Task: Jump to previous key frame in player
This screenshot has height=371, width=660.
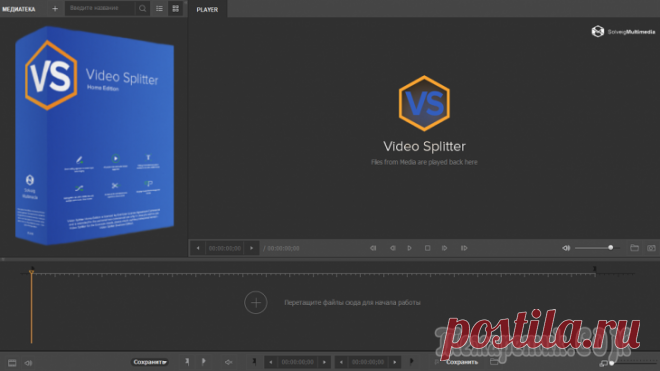Action: pyautogui.click(x=373, y=248)
